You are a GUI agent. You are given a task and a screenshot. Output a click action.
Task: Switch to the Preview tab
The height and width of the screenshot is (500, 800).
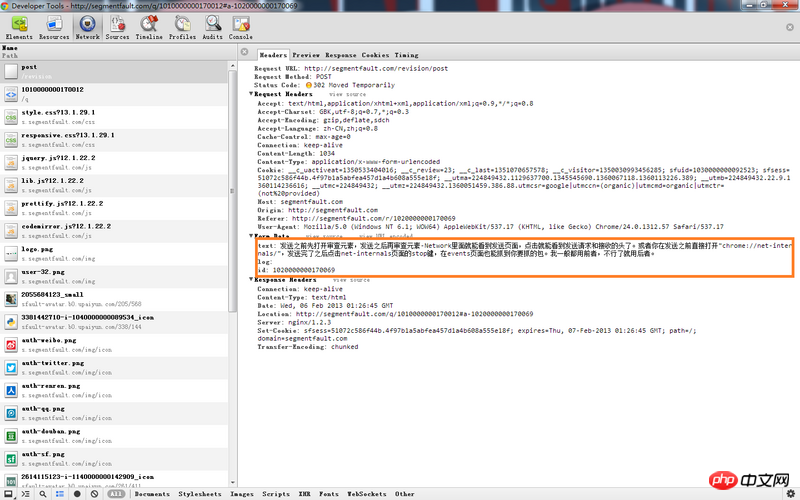click(x=306, y=55)
